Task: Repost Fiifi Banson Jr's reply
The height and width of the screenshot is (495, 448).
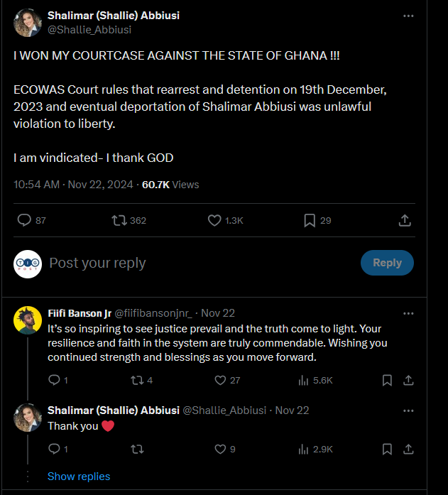Action: click(137, 380)
